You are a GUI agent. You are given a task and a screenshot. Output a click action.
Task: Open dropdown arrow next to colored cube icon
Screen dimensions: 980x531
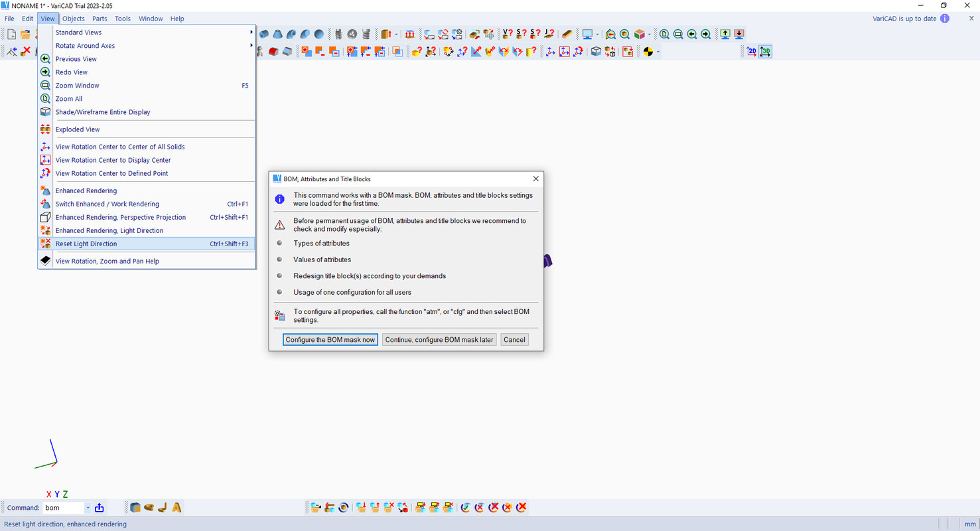point(649,34)
